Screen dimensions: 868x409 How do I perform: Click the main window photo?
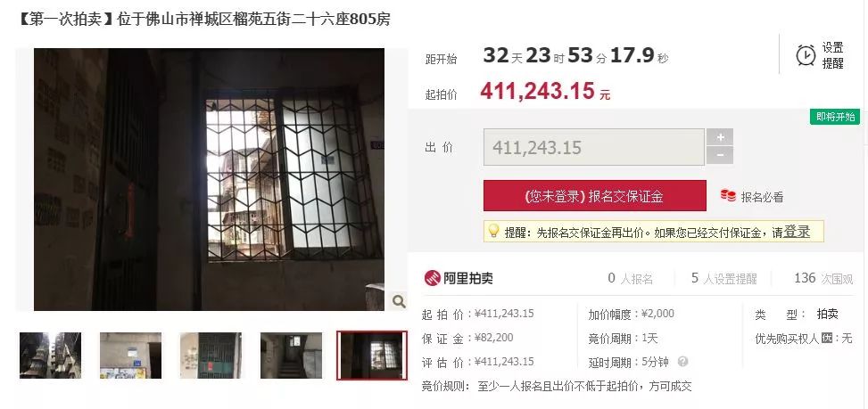[210, 180]
